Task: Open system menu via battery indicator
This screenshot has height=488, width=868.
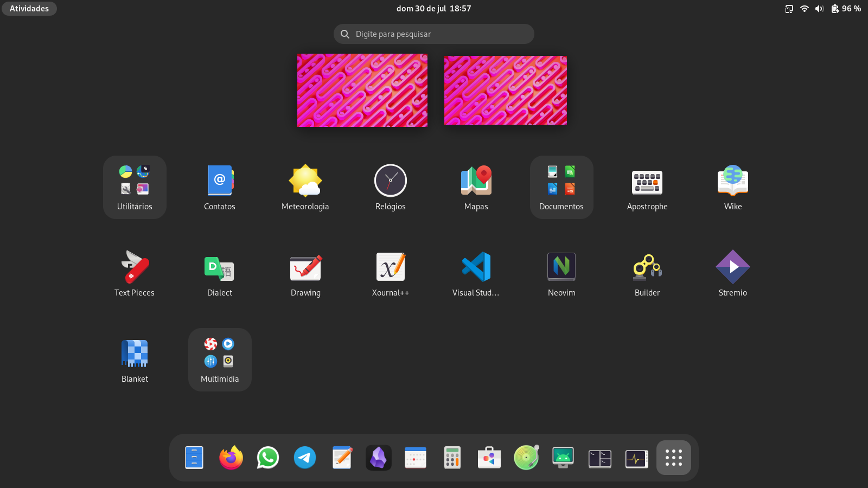Action: pyautogui.click(x=846, y=9)
